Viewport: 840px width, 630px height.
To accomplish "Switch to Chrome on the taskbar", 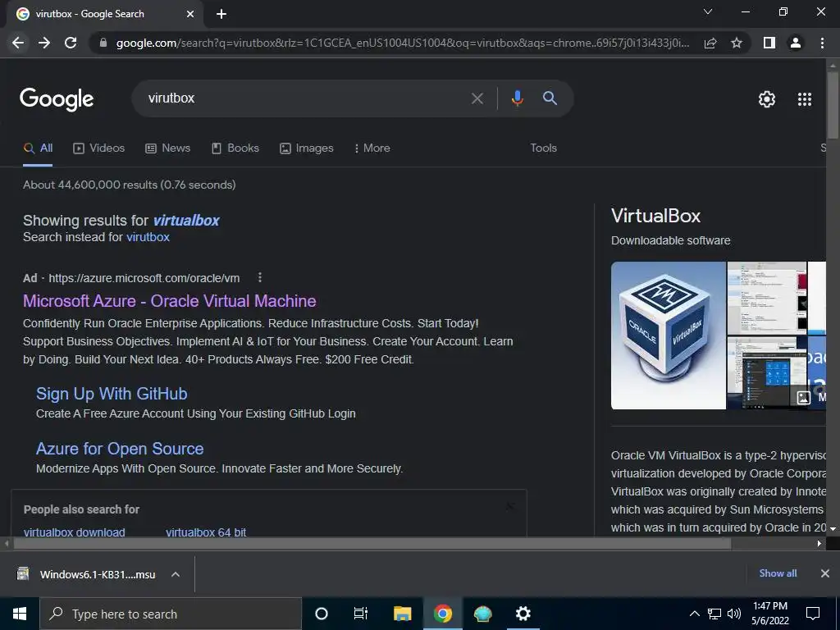I will click(x=442, y=614).
